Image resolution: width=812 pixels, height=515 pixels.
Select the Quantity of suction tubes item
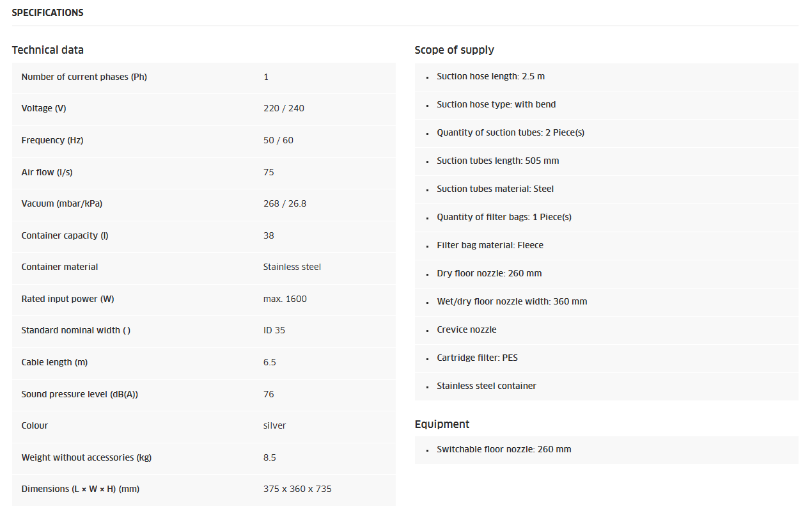coord(510,132)
